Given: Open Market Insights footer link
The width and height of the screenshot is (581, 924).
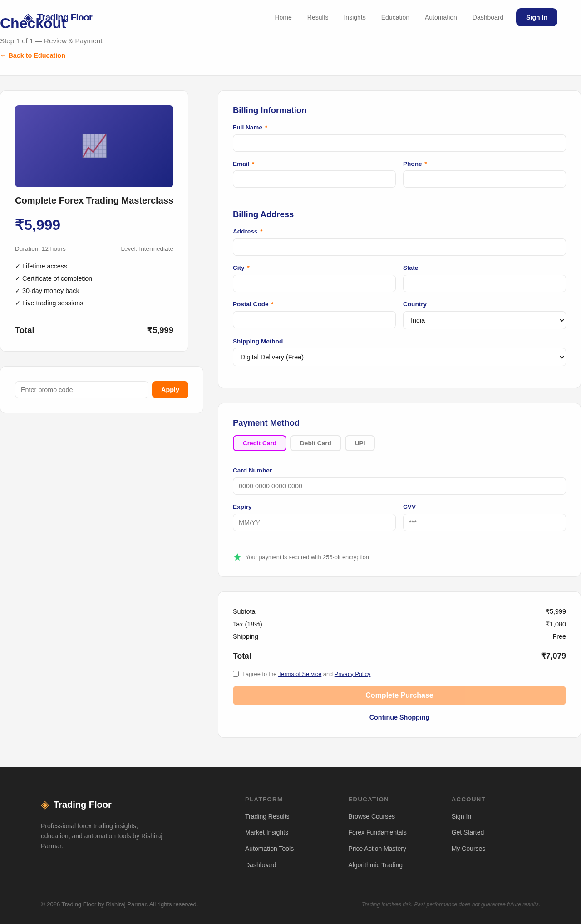Looking at the screenshot, I should click(266, 832).
